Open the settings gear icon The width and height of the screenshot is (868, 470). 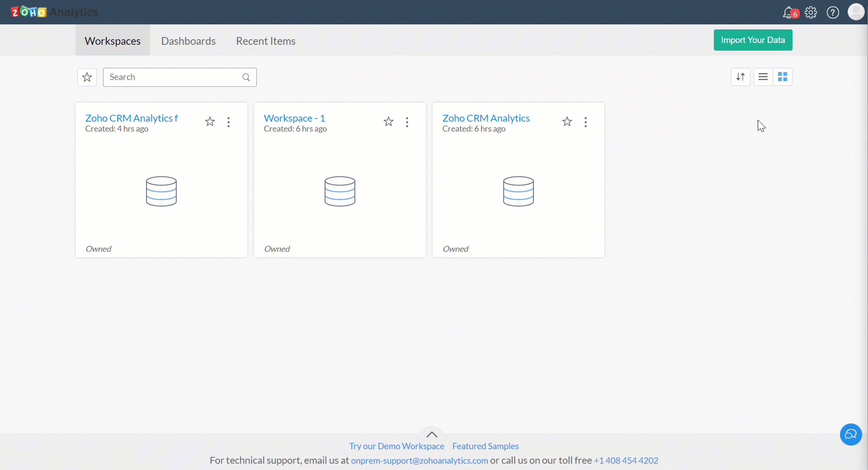[x=811, y=13]
